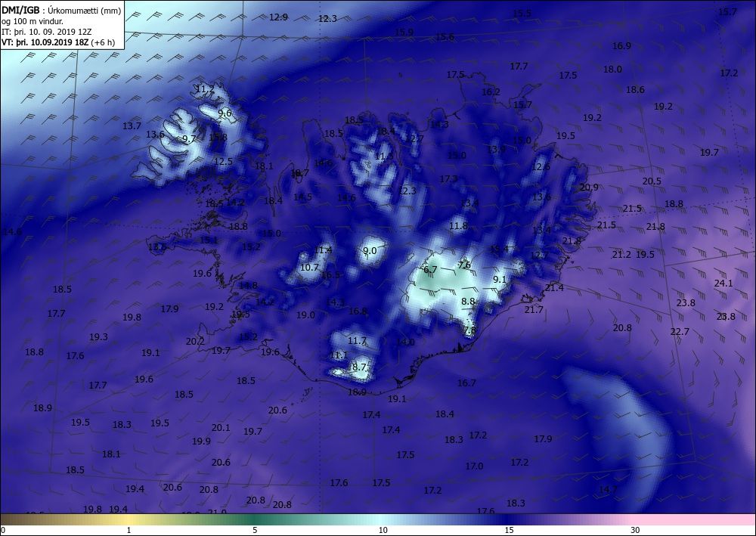Click the colorbar label 1
The height and width of the screenshot is (536, 756).
[129, 530]
